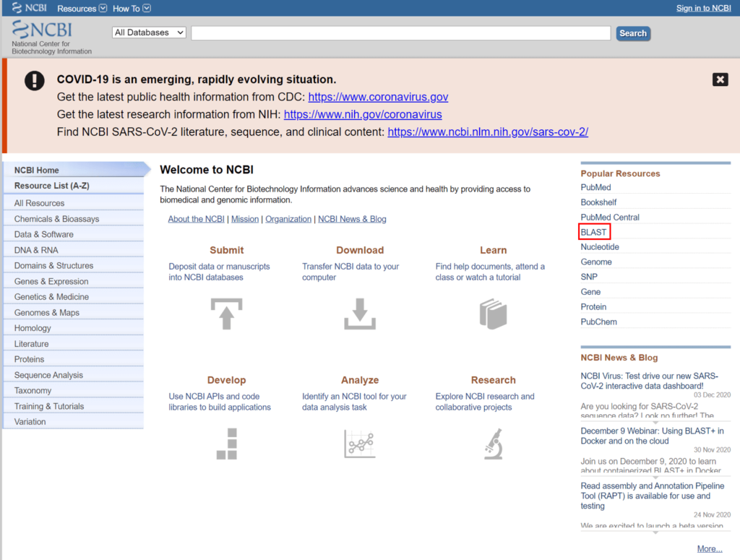Open the nih.gov/coronavirus link
This screenshot has height=560, width=740.
click(363, 114)
